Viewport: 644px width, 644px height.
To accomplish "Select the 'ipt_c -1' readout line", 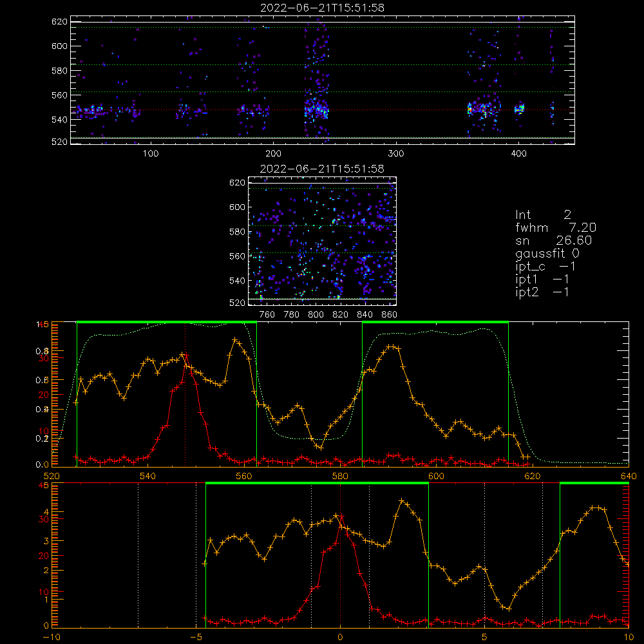I will 545,267.
